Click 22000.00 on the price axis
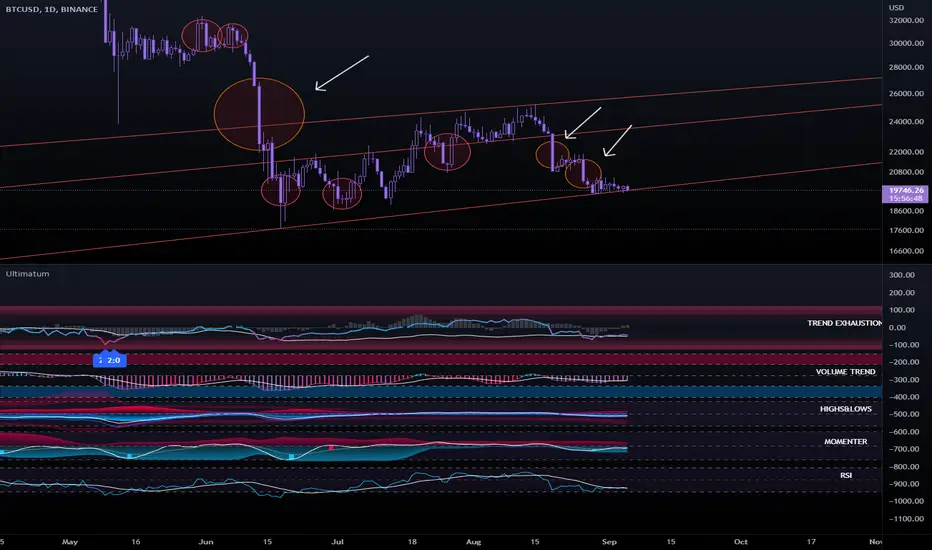This screenshot has height=550, width=932. [x=906, y=152]
